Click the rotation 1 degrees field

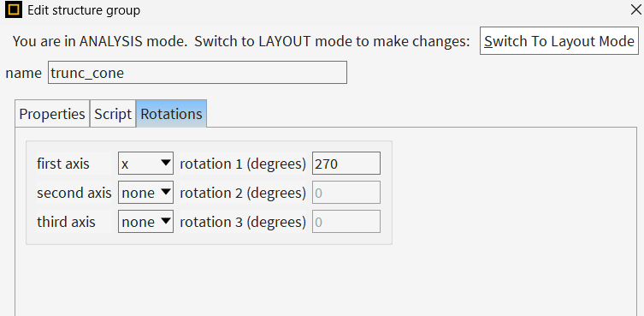[346, 164]
